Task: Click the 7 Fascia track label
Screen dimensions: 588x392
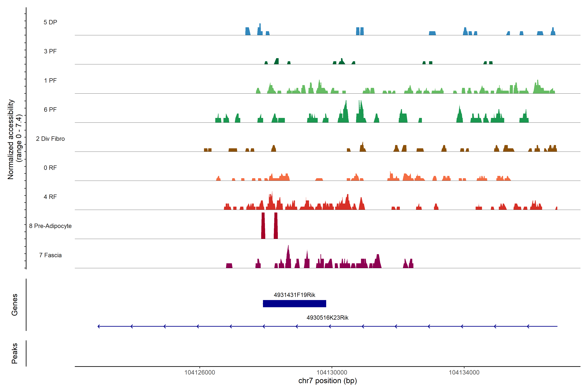Action: tap(50, 255)
